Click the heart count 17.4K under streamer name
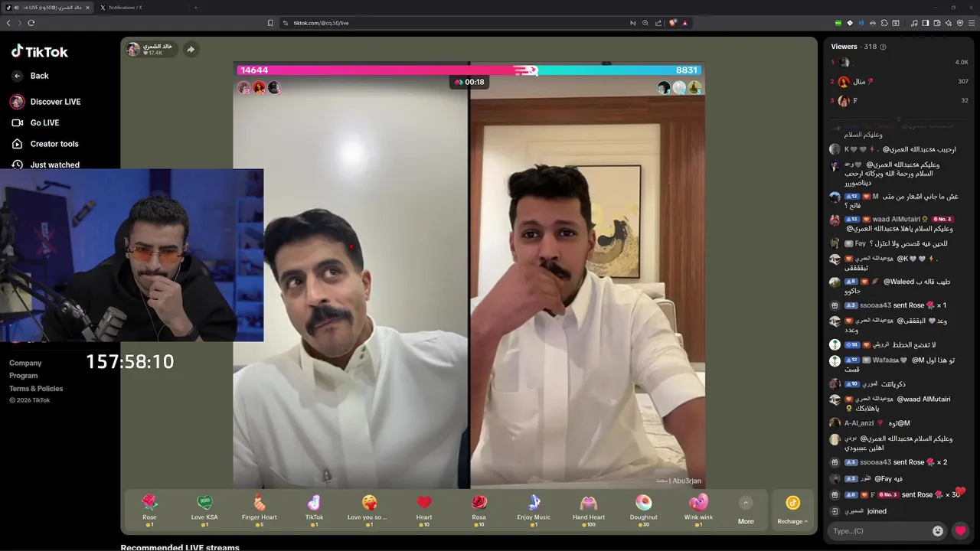980x551 pixels. click(153, 54)
